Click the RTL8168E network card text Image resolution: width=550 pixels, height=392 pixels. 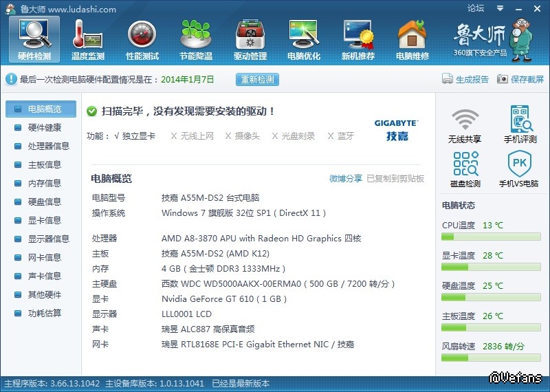coord(258,344)
